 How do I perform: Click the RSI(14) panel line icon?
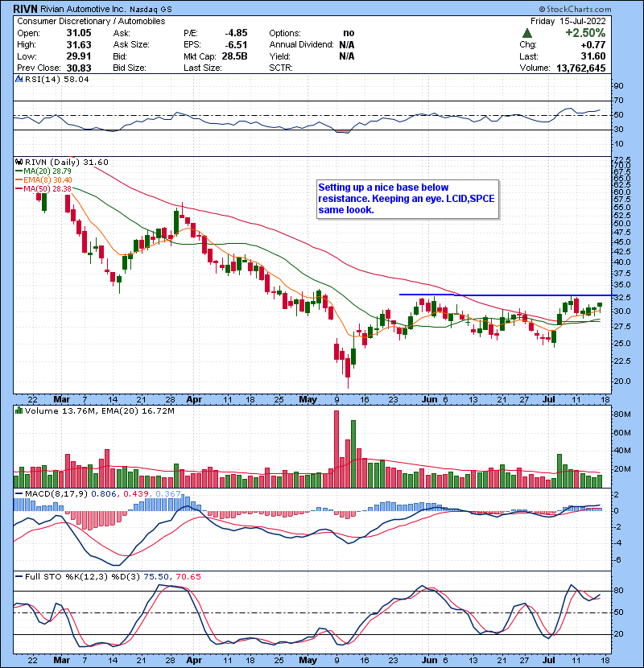pyautogui.click(x=19, y=79)
